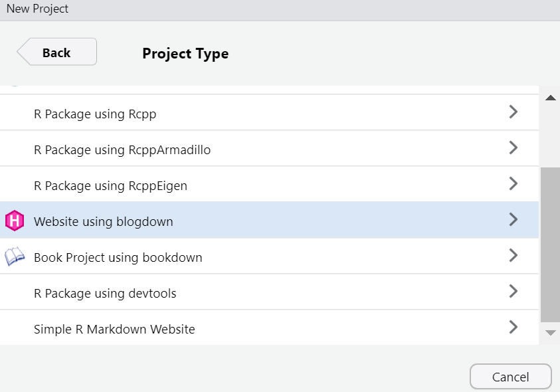The height and width of the screenshot is (392, 560).
Task: Click the pink Hugo blogdown icon
Action: pos(15,221)
